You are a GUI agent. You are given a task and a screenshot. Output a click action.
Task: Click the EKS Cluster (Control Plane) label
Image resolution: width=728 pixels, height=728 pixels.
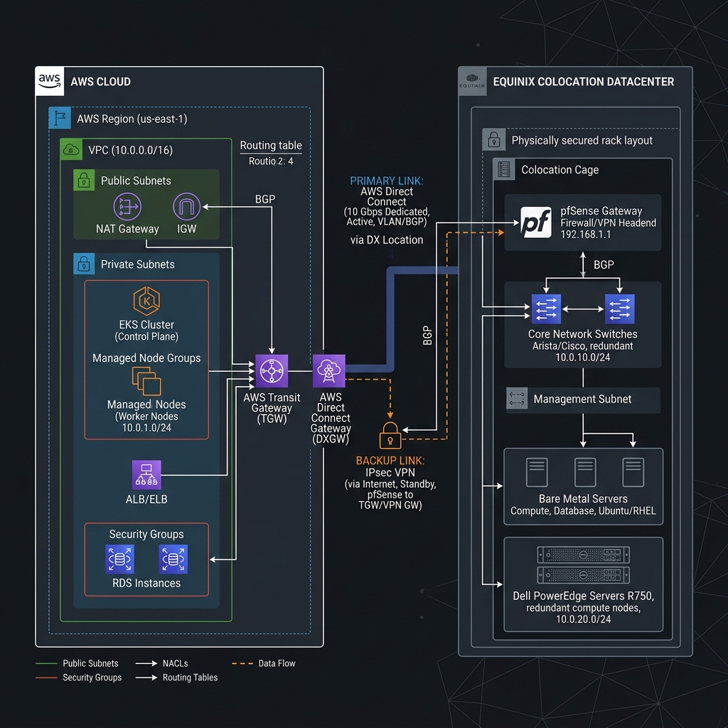pos(146,330)
